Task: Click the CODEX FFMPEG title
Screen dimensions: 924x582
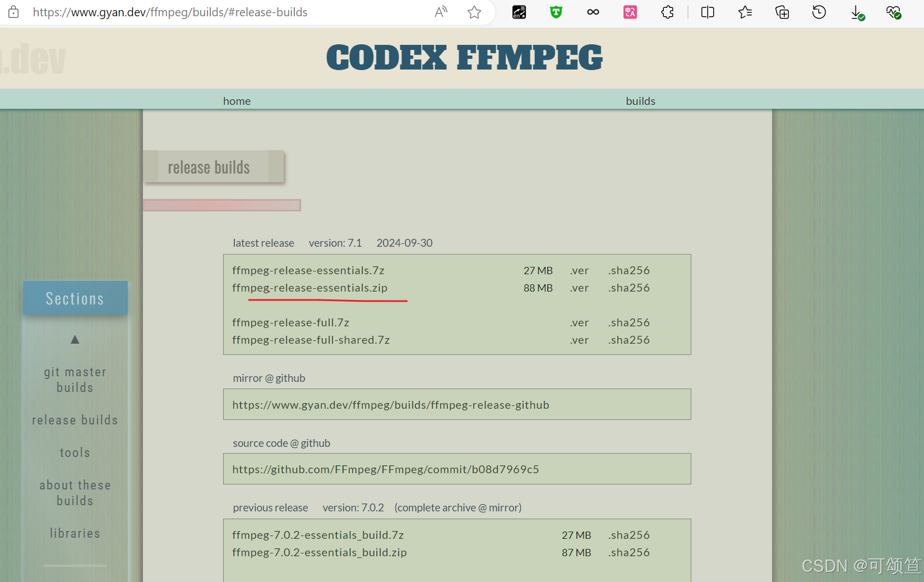Action: (x=464, y=58)
